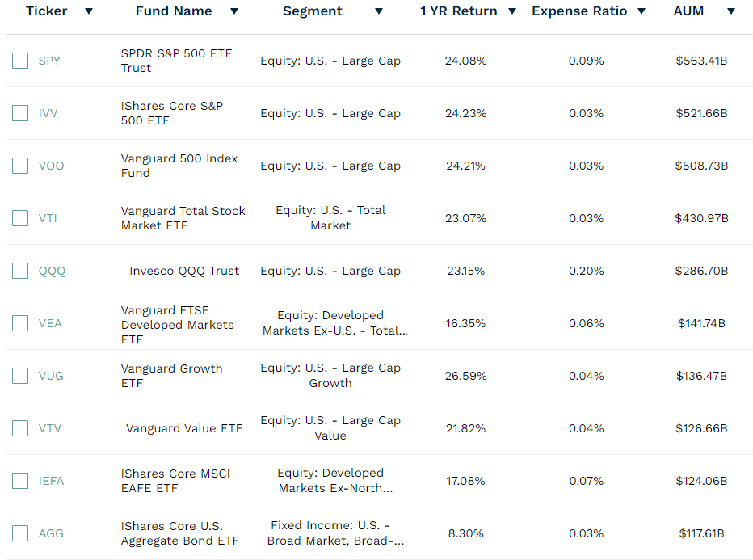Click the Expense Ratio dropdown arrow

click(x=642, y=11)
